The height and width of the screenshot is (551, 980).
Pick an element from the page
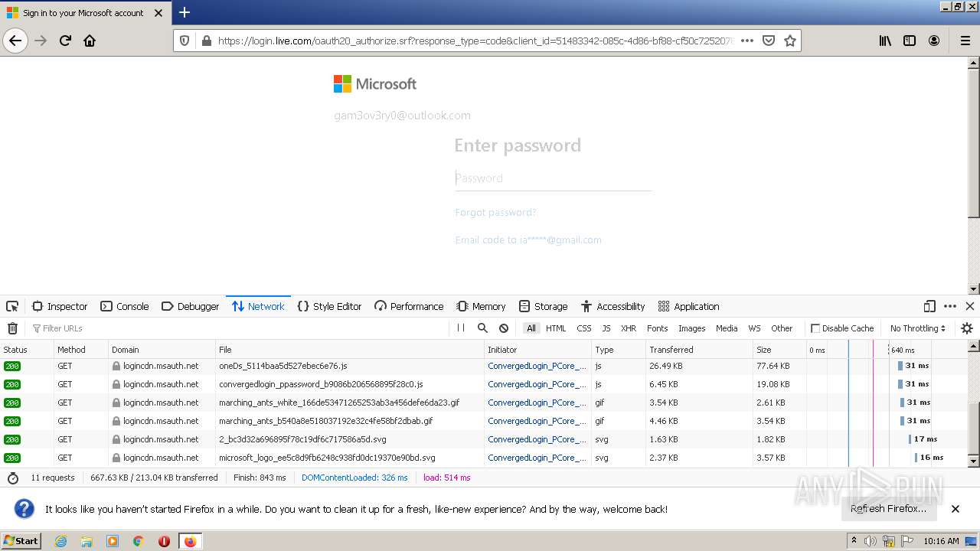12,306
